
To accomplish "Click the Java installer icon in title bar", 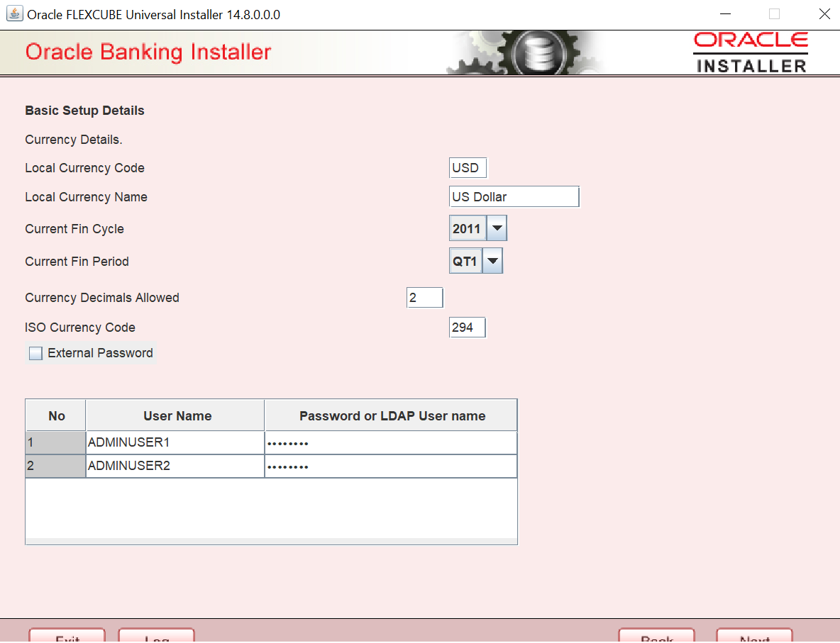I will click(14, 13).
